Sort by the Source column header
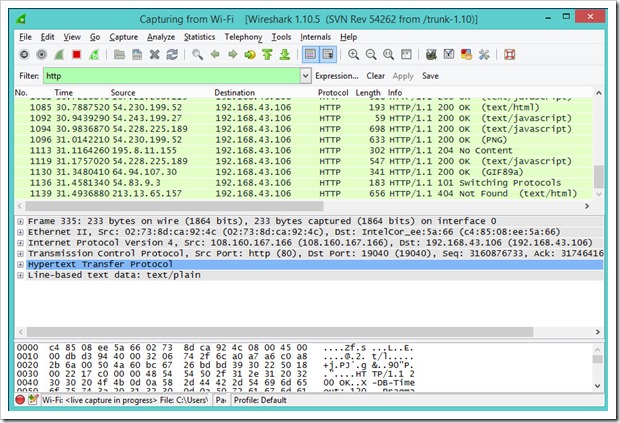 pos(123,93)
